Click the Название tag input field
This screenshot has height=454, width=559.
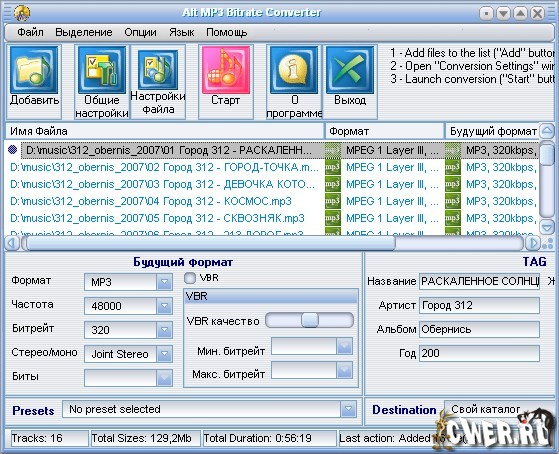pos(479,281)
